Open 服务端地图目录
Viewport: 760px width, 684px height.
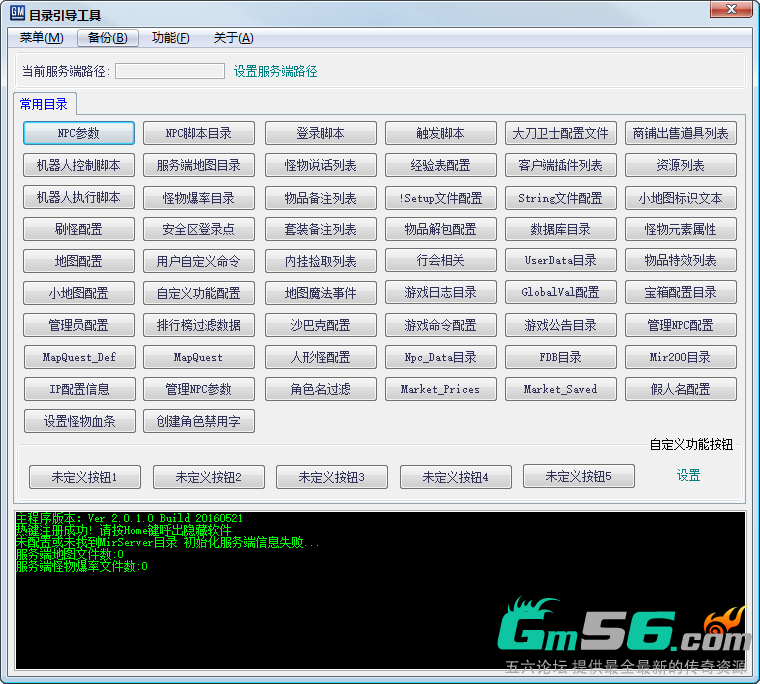[x=199, y=165]
